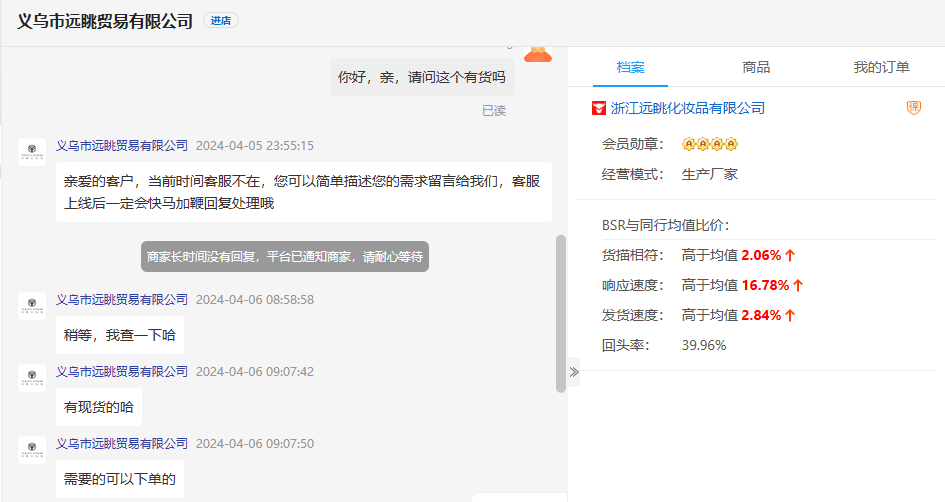Open 浙江远眺化妆品有限公司 company link
Image resolution: width=945 pixels, height=502 pixels.
coord(688,108)
